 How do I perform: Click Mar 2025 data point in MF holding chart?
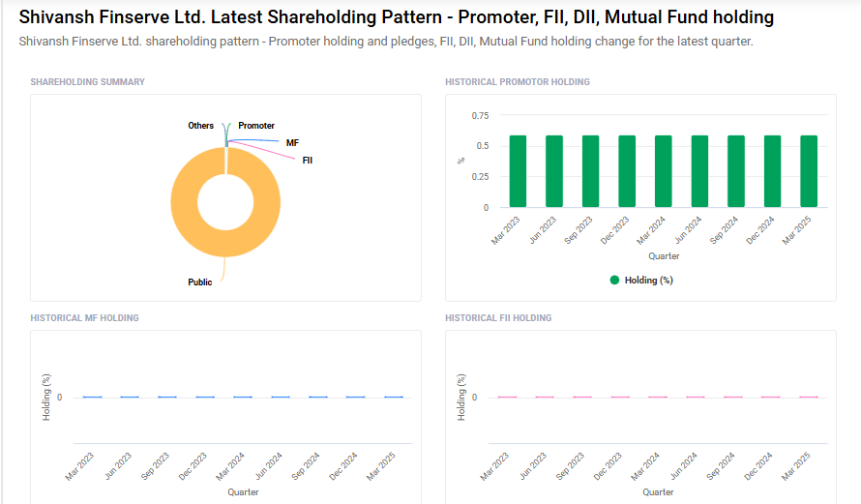[x=393, y=397]
